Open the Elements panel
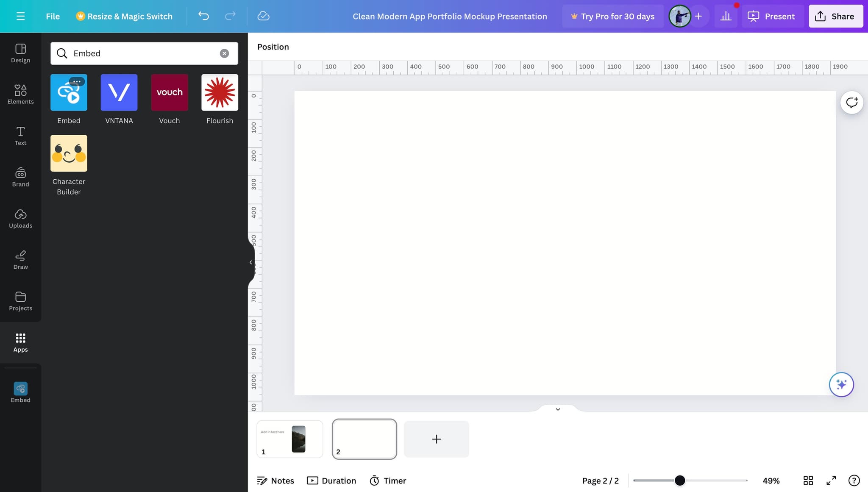This screenshot has width=868, height=492. pos(20,94)
